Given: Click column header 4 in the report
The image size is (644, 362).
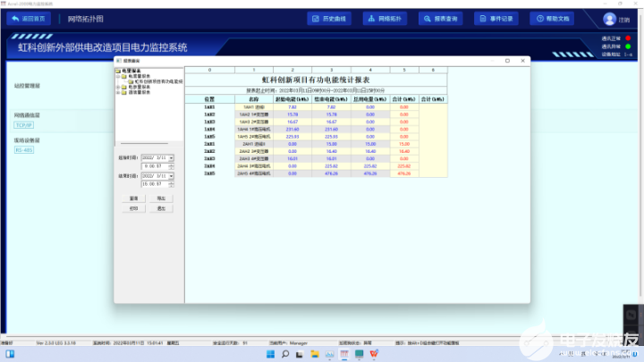Looking at the screenshot, I should pyautogui.click(x=370, y=71).
